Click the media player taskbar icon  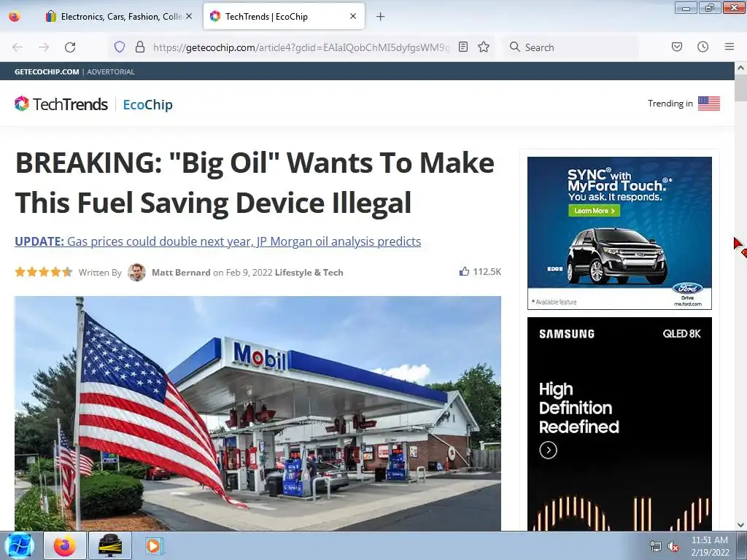(x=154, y=545)
